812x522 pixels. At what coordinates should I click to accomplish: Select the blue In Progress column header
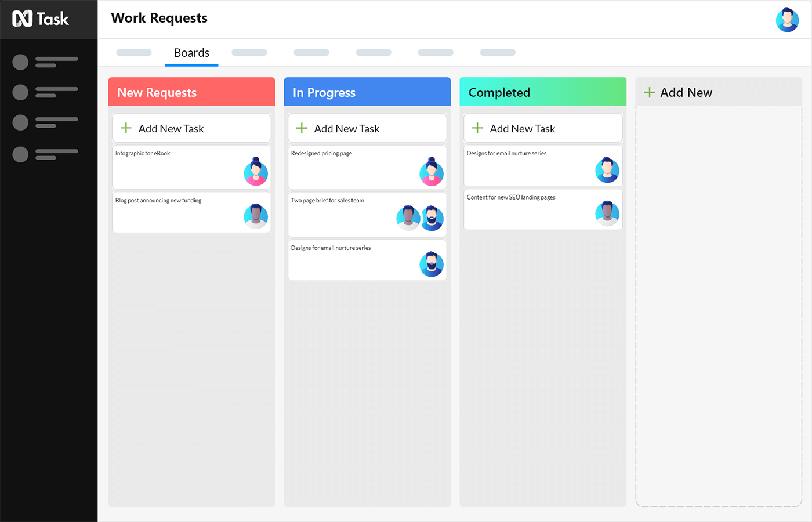[x=367, y=92]
